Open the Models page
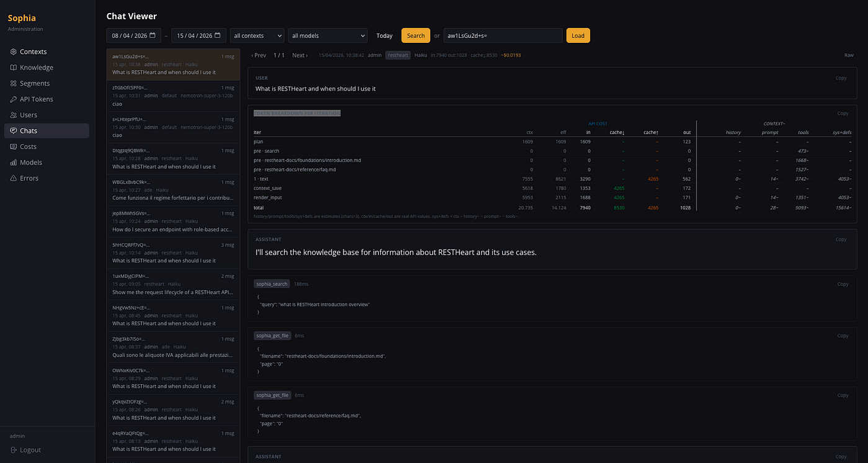Image resolution: width=868 pixels, height=463 pixels. 47,163
